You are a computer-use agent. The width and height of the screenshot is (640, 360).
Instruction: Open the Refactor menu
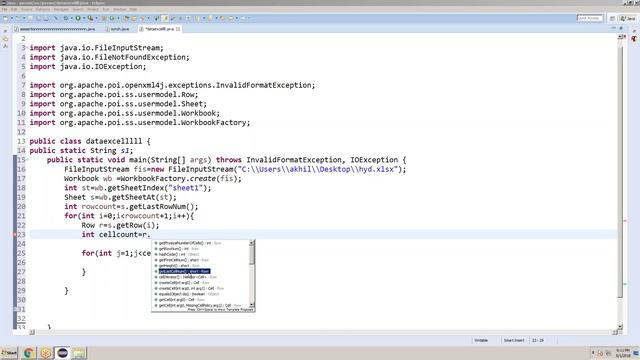pyautogui.click(x=43, y=9)
